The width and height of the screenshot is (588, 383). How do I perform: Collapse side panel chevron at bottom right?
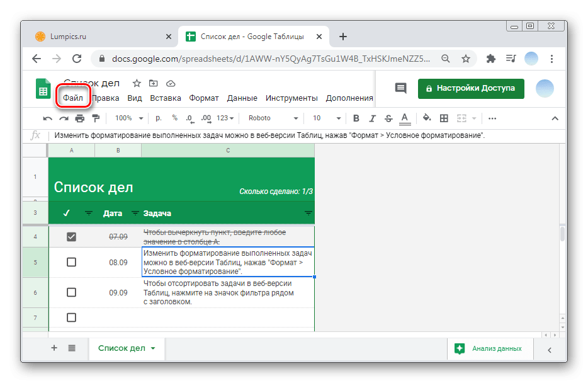coord(550,350)
